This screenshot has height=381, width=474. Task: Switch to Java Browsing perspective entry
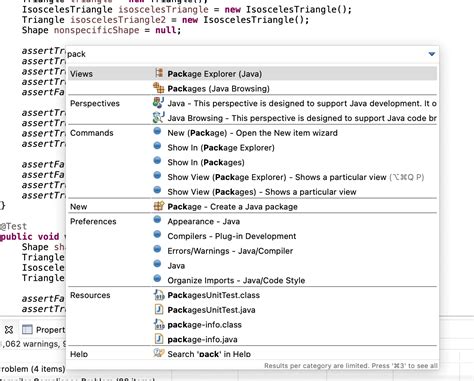click(x=302, y=118)
